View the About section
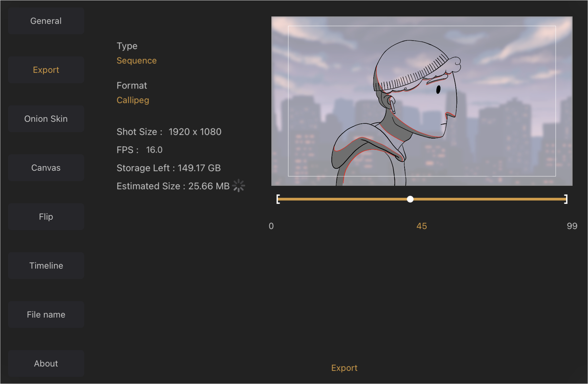Viewport: 588px width, 384px height. 46,363
